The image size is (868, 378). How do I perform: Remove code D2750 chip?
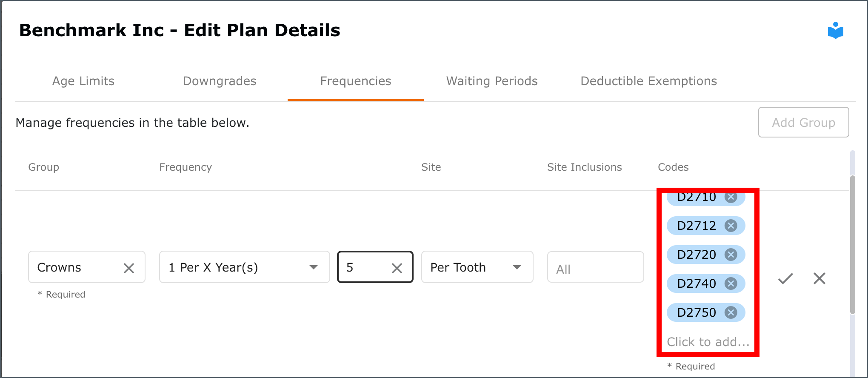point(731,312)
